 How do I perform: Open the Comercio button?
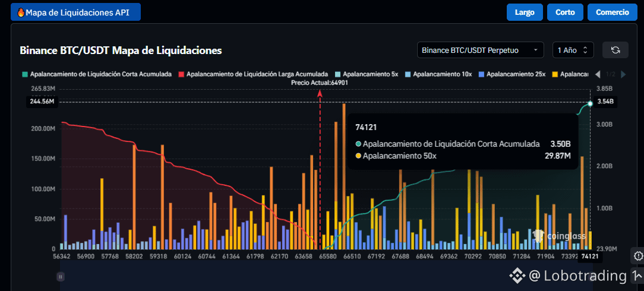pyautogui.click(x=613, y=12)
